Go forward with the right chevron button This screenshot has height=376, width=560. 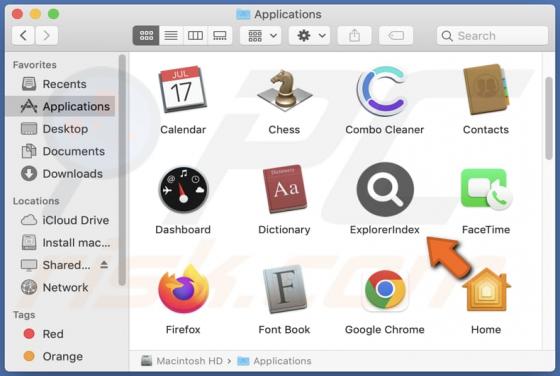(46, 35)
